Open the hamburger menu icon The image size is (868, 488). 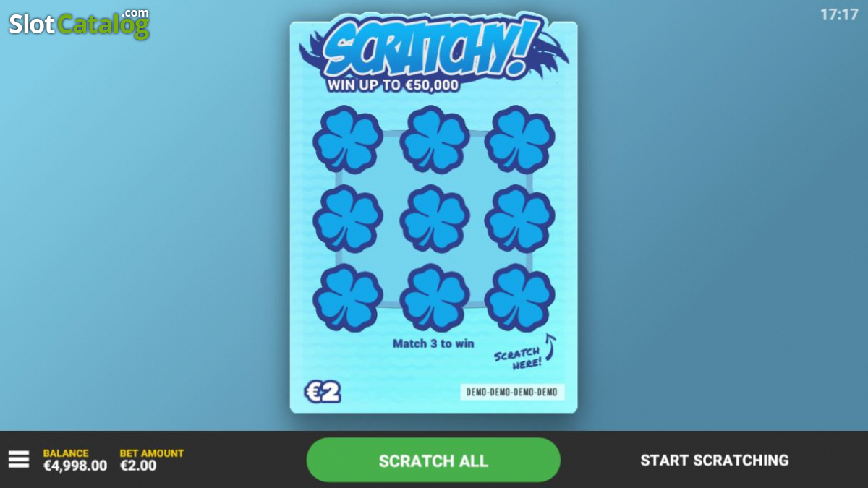[19, 459]
